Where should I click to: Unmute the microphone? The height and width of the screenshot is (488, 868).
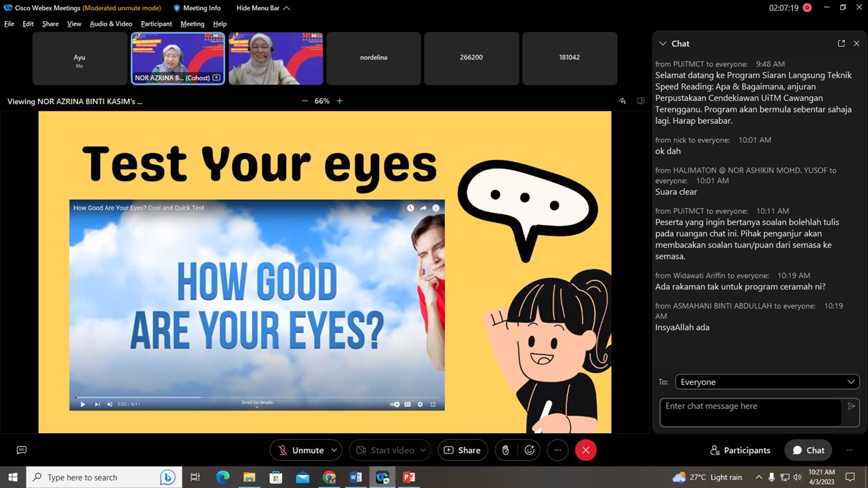click(300, 450)
